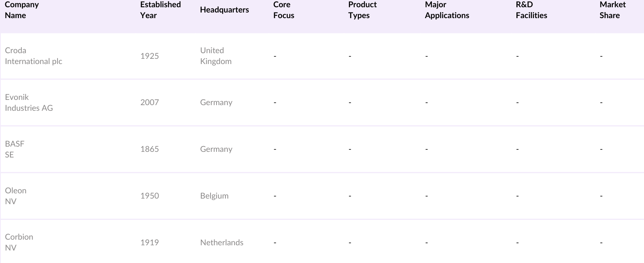Click the R&D Facilities column header
Image resolution: width=644 pixels, height=263 pixels.
(531, 10)
